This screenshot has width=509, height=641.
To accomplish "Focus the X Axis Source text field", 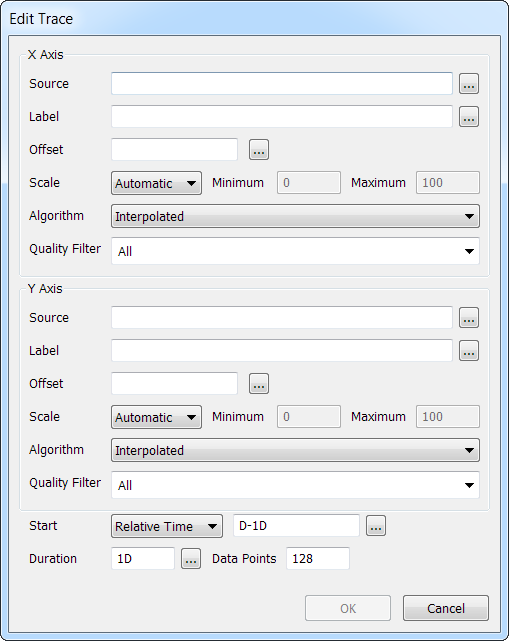I will (x=282, y=84).
